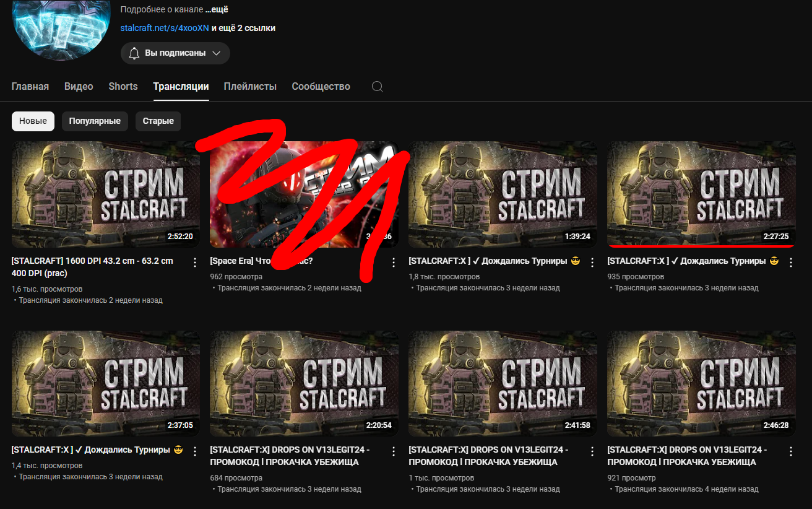The height and width of the screenshot is (509, 812).
Task: Open the thumbnail showing duration 2:27:25
Action: click(702, 193)
